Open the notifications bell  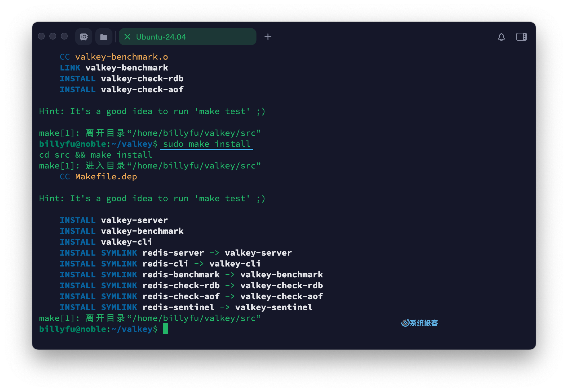501,37
